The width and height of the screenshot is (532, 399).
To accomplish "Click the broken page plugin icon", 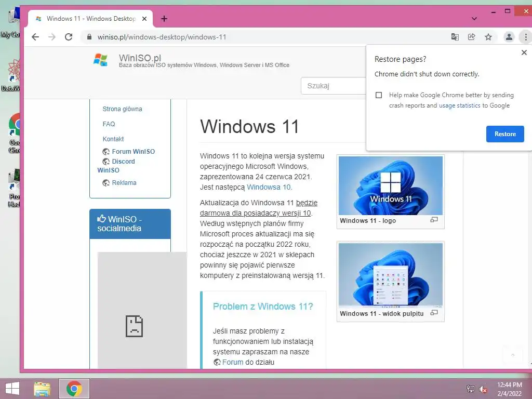I will pyautogui.click(x=135, y=326).
